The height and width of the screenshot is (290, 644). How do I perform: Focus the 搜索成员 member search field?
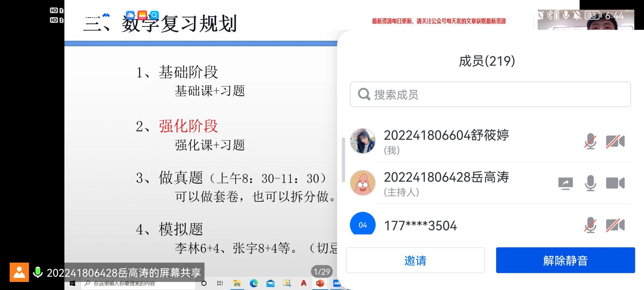490,94
